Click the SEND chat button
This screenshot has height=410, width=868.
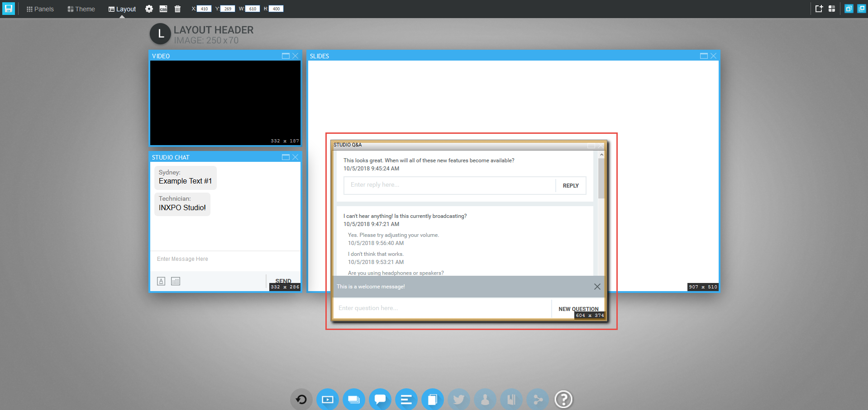click(283, 281)
